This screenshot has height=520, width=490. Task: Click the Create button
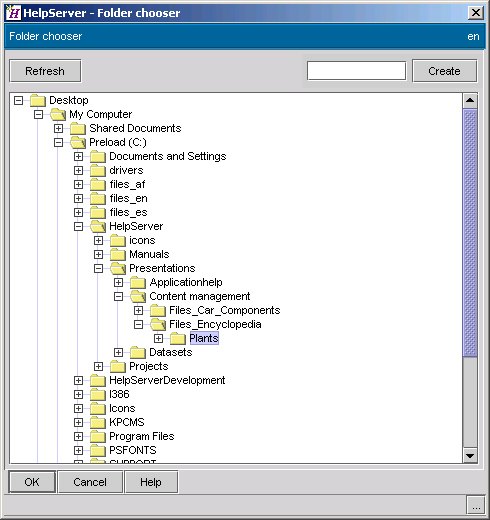(x=444, y=71)
